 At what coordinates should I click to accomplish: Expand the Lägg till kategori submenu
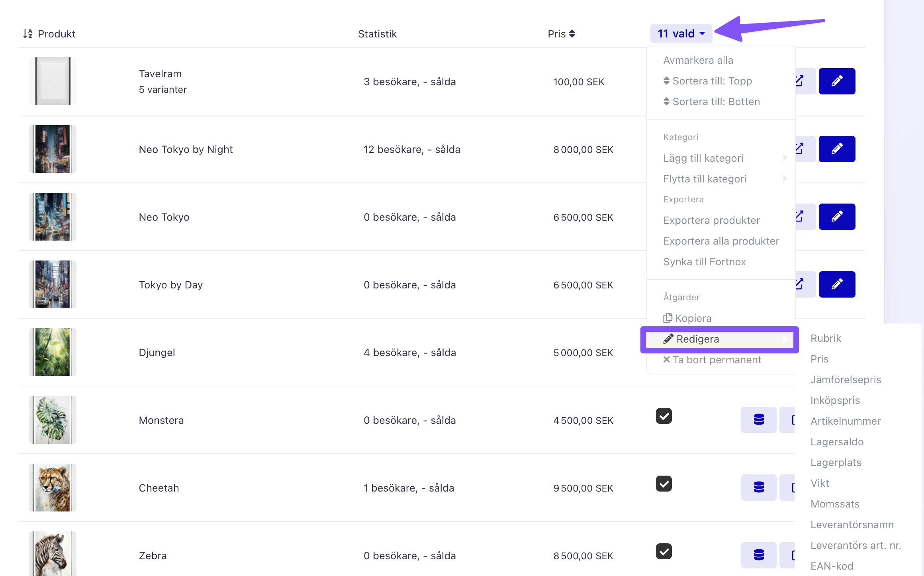click(721, 158)
